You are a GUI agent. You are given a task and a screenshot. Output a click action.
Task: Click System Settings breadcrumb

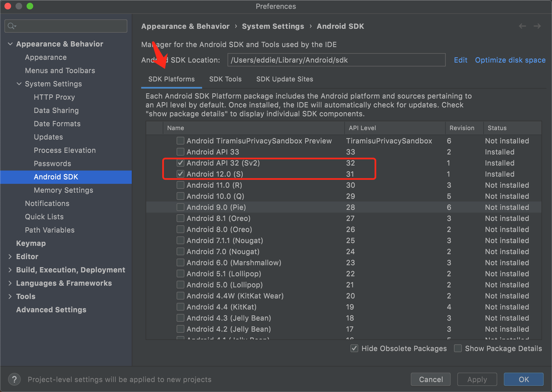pos(273,26)
